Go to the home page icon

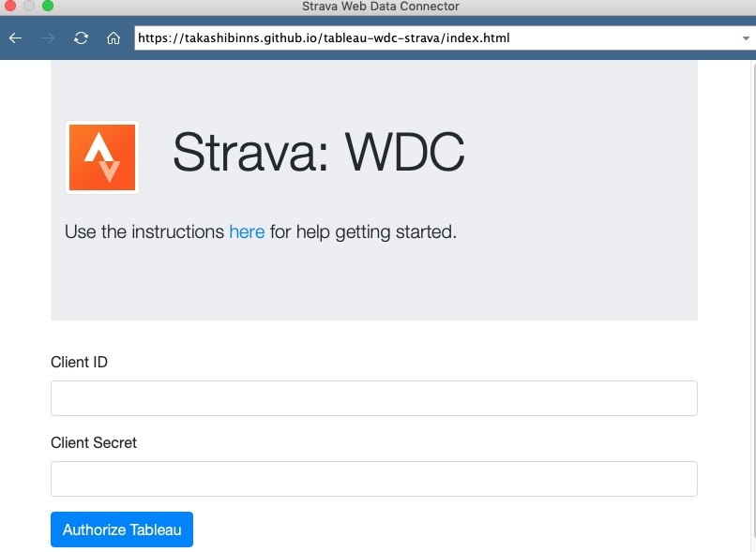pyautogui.click(x=113, y=38)
